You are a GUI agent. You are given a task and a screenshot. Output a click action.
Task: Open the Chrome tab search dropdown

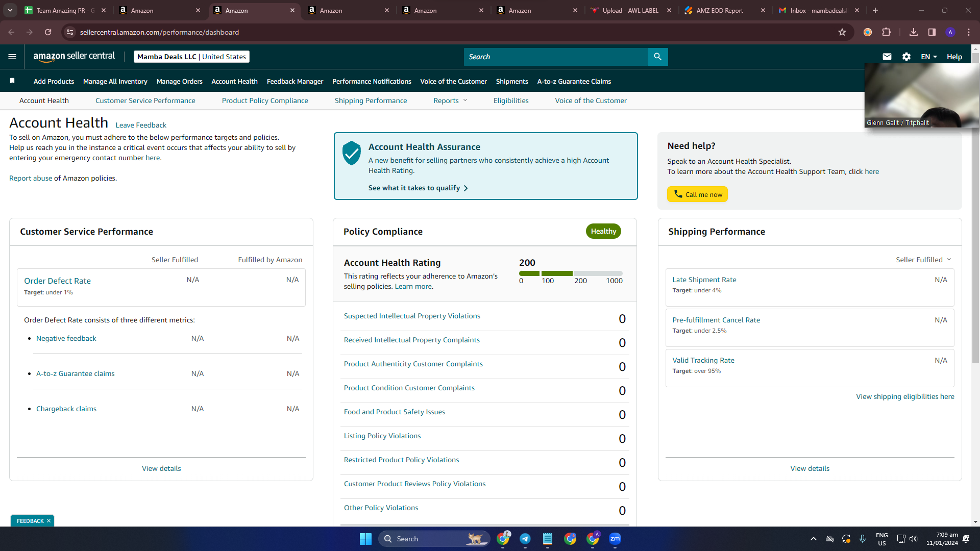pyautogui.click(x=10, y=10)
